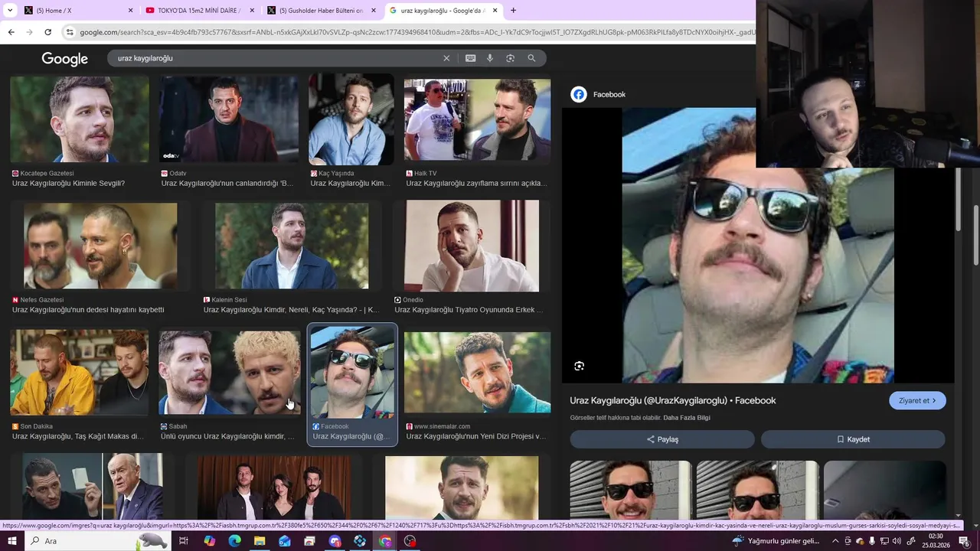This screenshot has height=551, width=980.
Task: Go to Google homepage via logo
Action: (x=64, y=59)
